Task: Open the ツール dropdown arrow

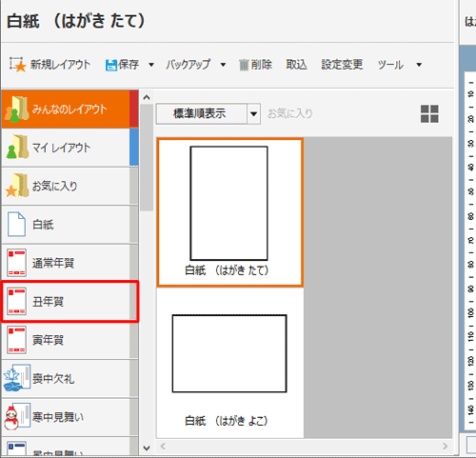Action: (x=419, y=65)
